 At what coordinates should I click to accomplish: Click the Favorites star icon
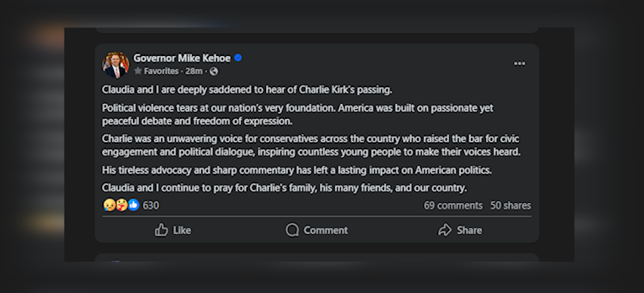pos(138,70)
